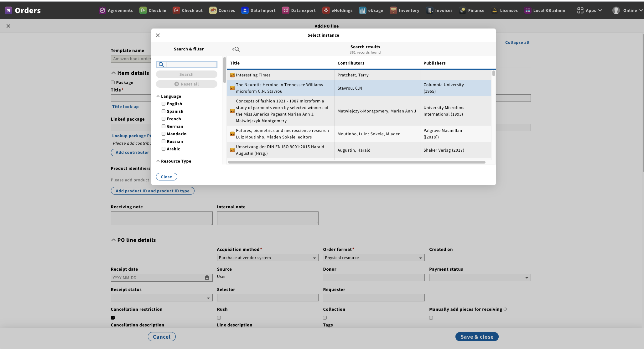This screenshot has height=349, width=644.
Task: Open the Order format dropdown
Action: (374, 258)
